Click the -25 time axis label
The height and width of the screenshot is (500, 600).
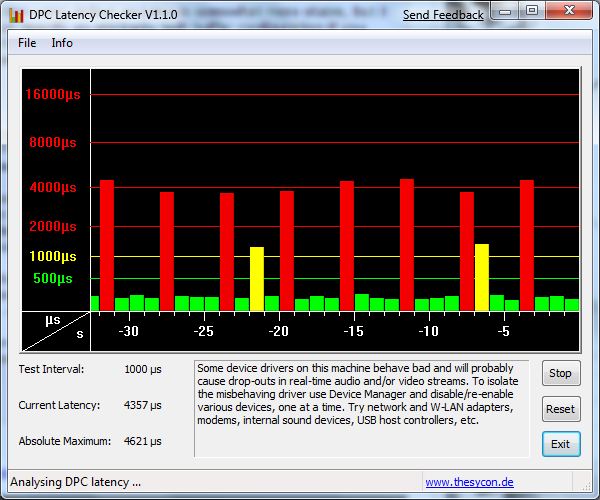point(203,331)
